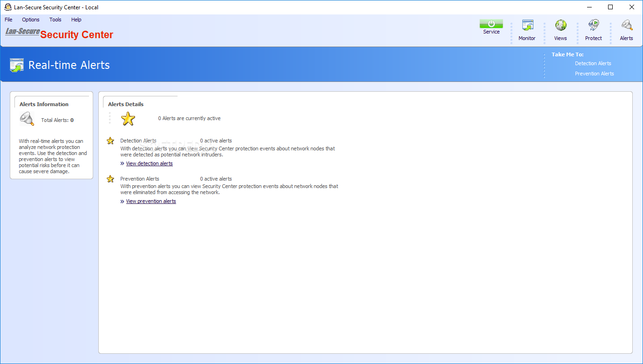Open the Help menu

pyautogui.click(x=76, y=20)
